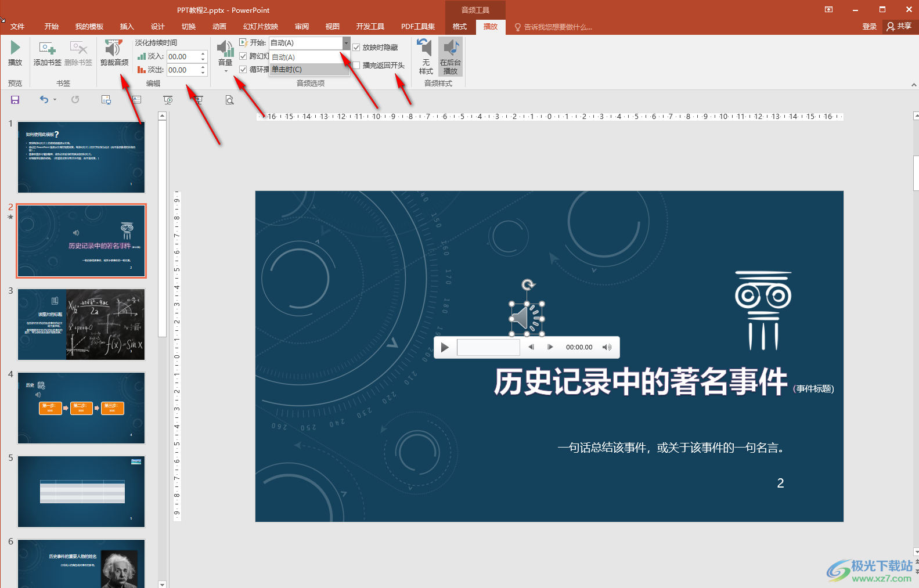This screenshot has width=919, height=588.
Task: Open the undo history dropdown arrow
Action: click(x=55, y=100)
